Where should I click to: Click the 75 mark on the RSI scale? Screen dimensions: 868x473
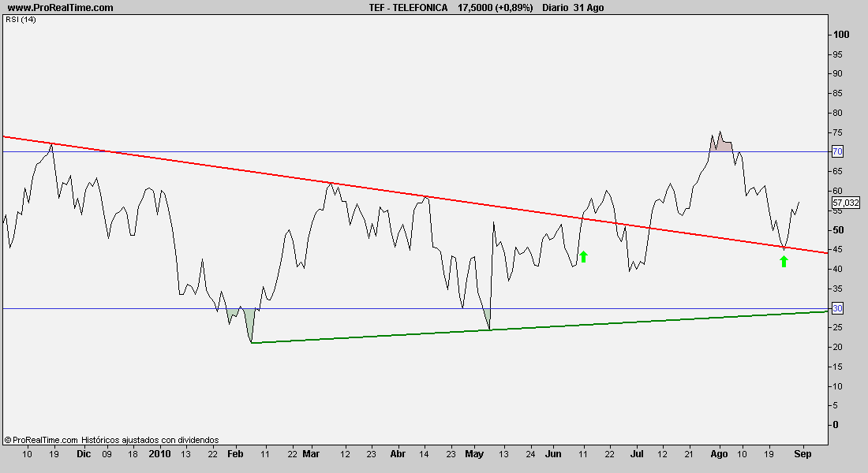837,132
